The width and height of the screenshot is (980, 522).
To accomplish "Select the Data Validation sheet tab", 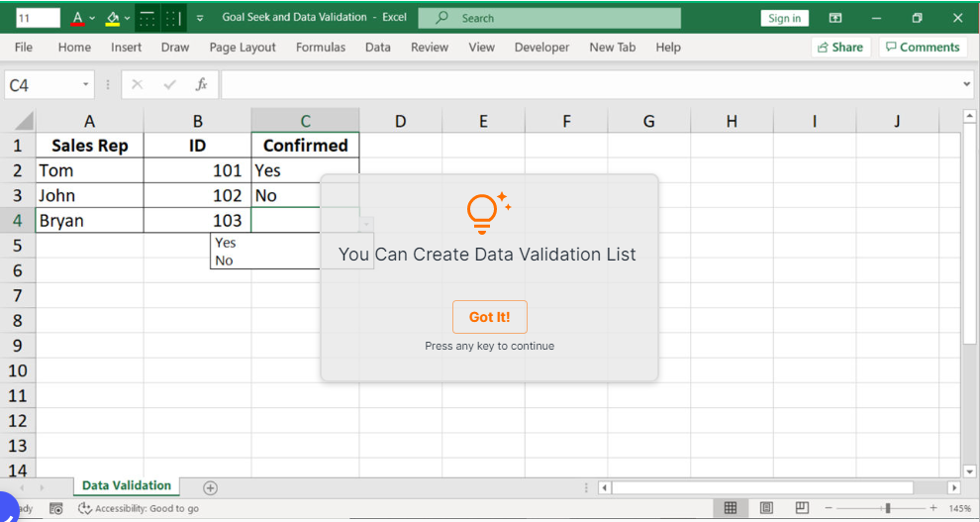I will [x=126, y=485].
